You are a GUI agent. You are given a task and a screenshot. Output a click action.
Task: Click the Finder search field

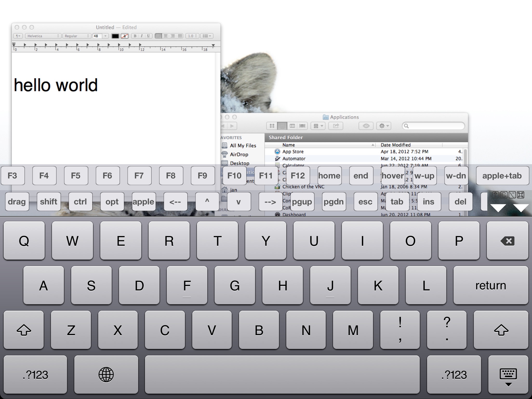pos(433,126)
